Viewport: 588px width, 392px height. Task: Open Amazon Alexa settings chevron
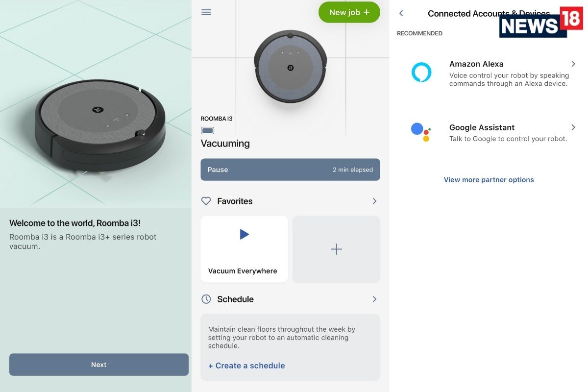573,64
